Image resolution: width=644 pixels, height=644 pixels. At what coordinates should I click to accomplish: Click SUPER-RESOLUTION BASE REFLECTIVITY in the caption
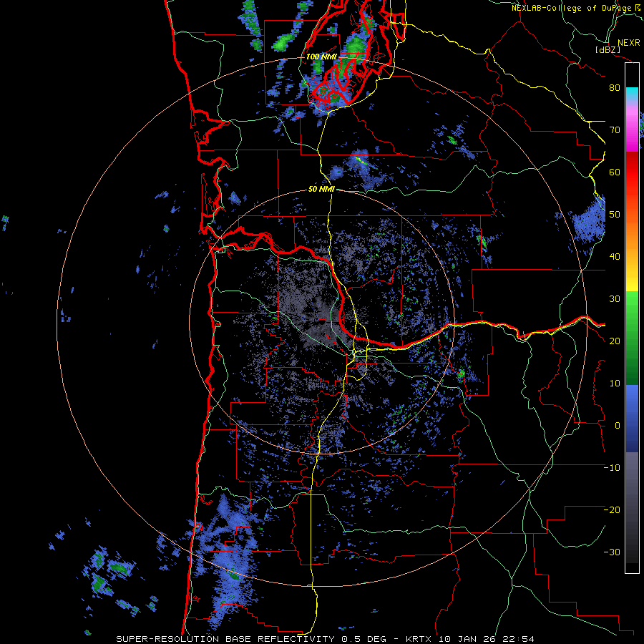(225, 639)
